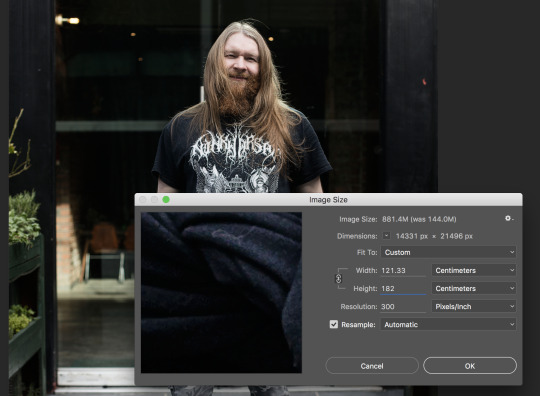Click the Resolution field showing 300

403,306
